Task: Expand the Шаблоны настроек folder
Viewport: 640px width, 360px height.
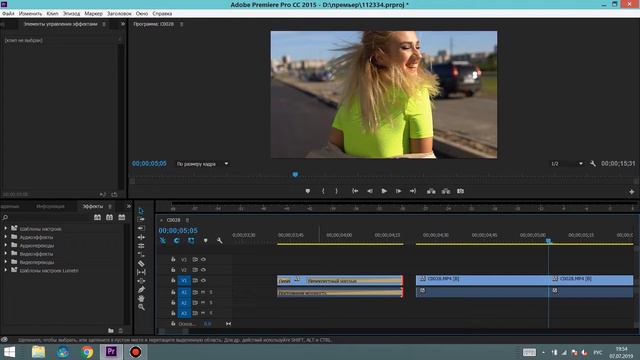Action: (6, 229)
